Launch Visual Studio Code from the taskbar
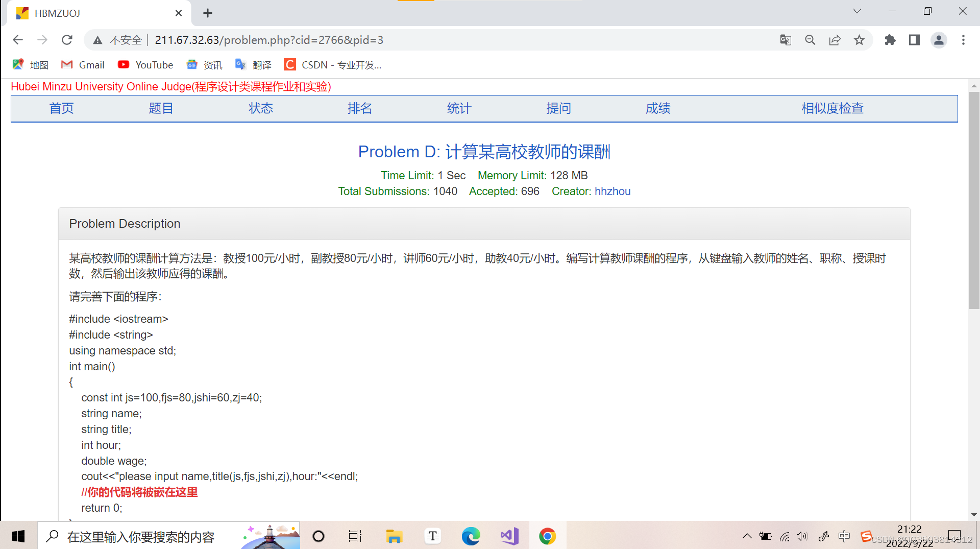 (509, 536)
